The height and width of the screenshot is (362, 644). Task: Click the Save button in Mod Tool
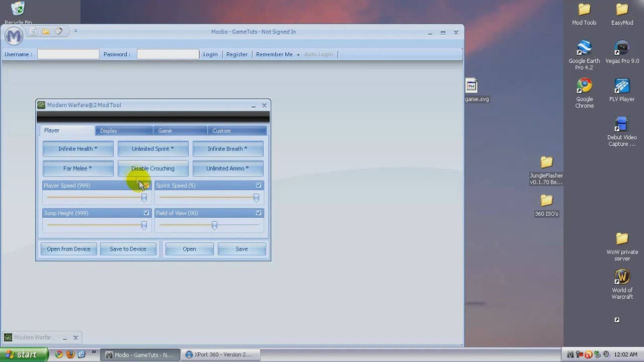point(242,249)
